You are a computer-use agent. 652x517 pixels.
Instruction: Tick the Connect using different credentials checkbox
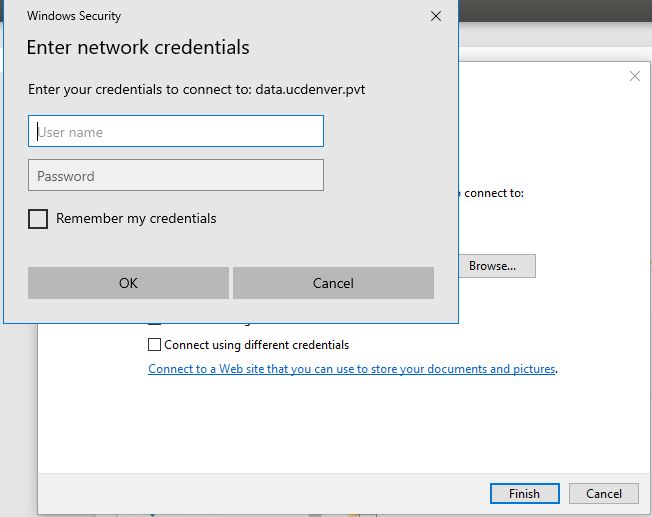(x=154, y=345)
